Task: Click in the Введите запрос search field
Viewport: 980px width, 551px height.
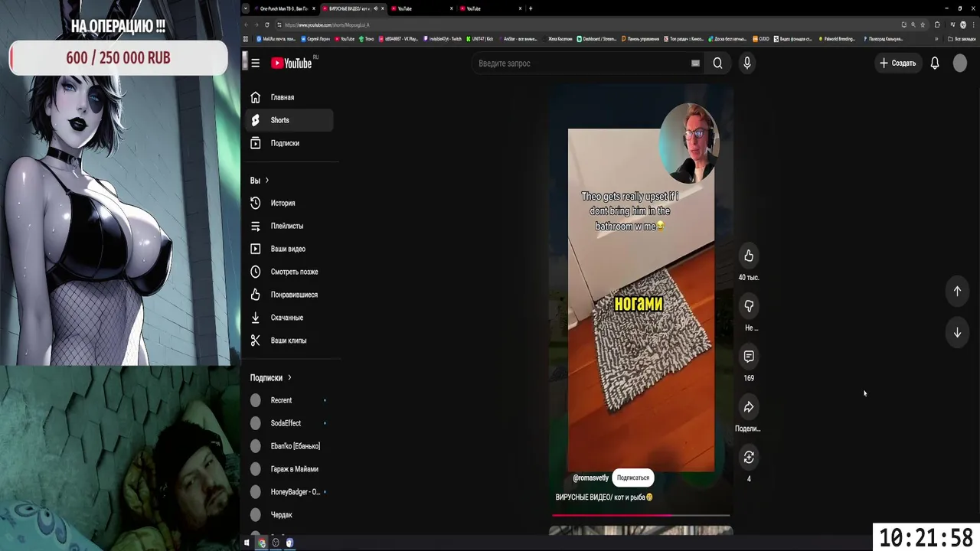Action: pos(582,64)
